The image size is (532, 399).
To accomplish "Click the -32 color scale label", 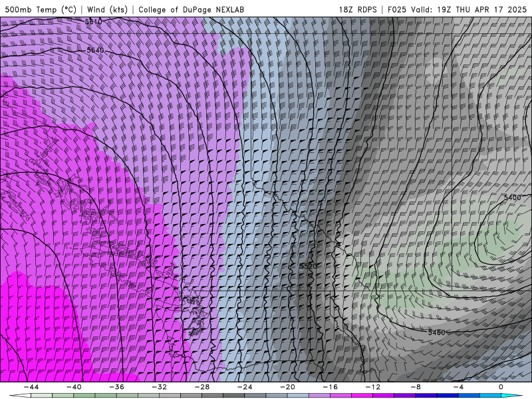I will pos(160,387).
